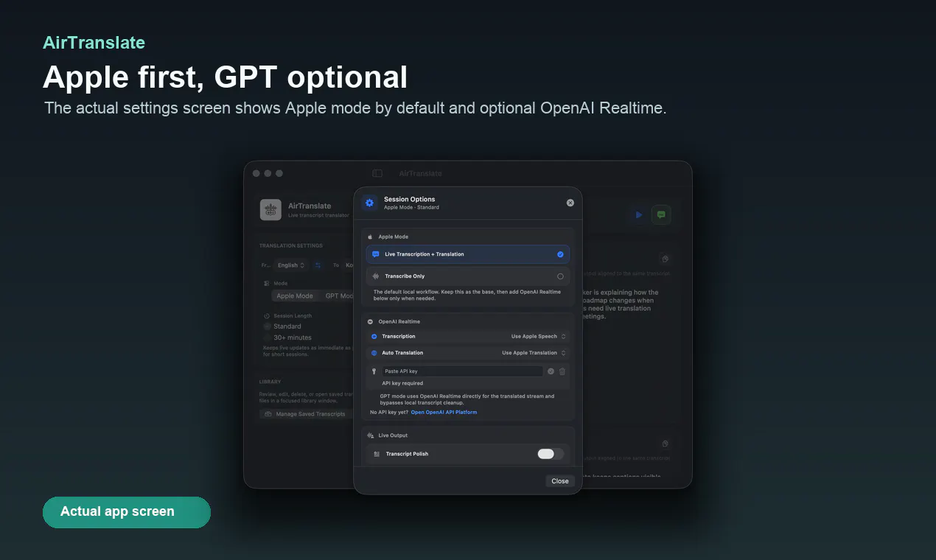This screenshot has height=560, width=936.
Task: Click the chat bubble icon in Live Transcription row
Action: tap(376, 254)
